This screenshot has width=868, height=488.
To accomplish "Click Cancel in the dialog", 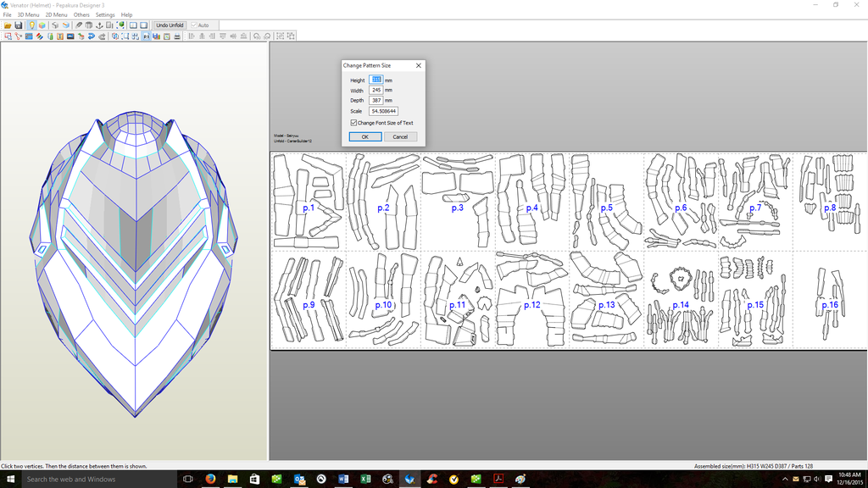I will (x=400, y=136).
